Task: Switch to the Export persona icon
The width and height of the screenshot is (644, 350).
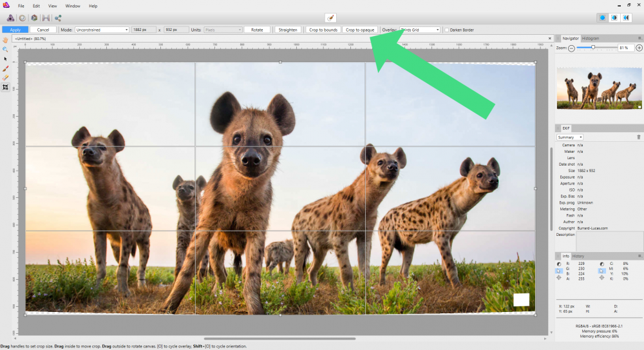Action: (x=58, y=18)
